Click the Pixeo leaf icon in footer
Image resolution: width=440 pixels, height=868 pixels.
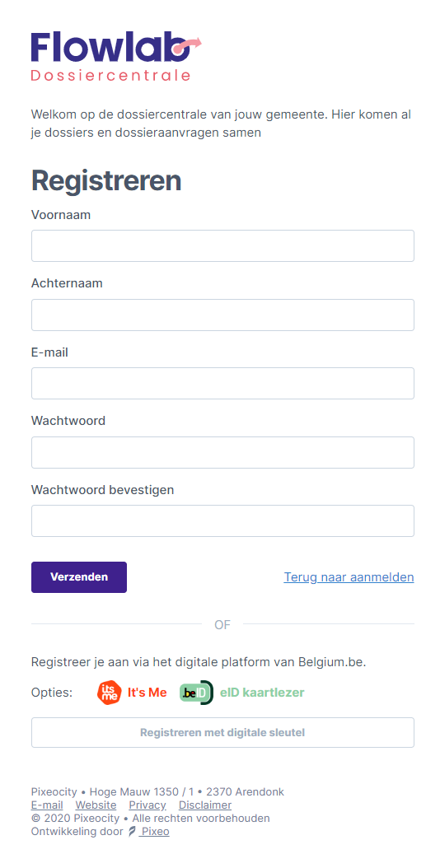[x=132, y=832]
